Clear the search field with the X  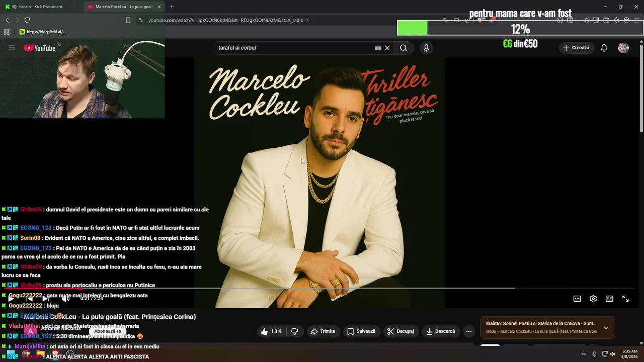(x=387, y=48)
